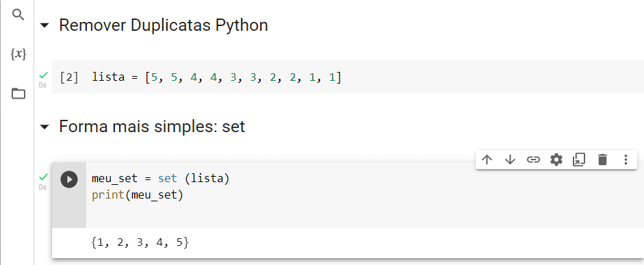Mirror cell in tab icon
644x265 pixels.
(x=579, y=160)
